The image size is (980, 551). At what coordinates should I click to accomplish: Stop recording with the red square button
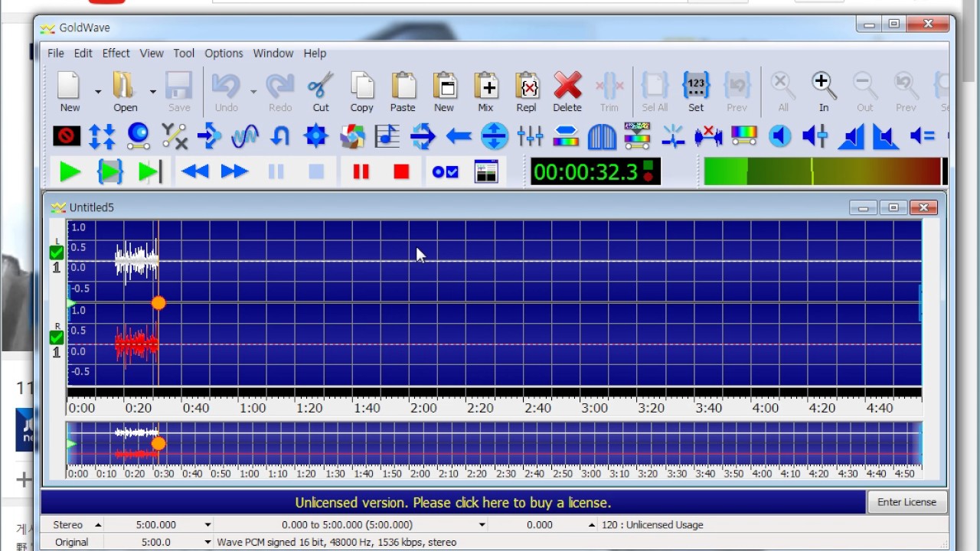click(x=401, y=172)
